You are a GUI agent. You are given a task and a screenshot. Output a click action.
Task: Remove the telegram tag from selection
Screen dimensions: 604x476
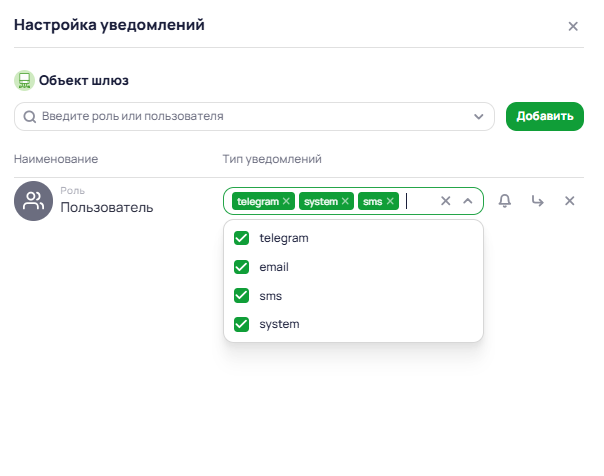click(x=287, y=201)
